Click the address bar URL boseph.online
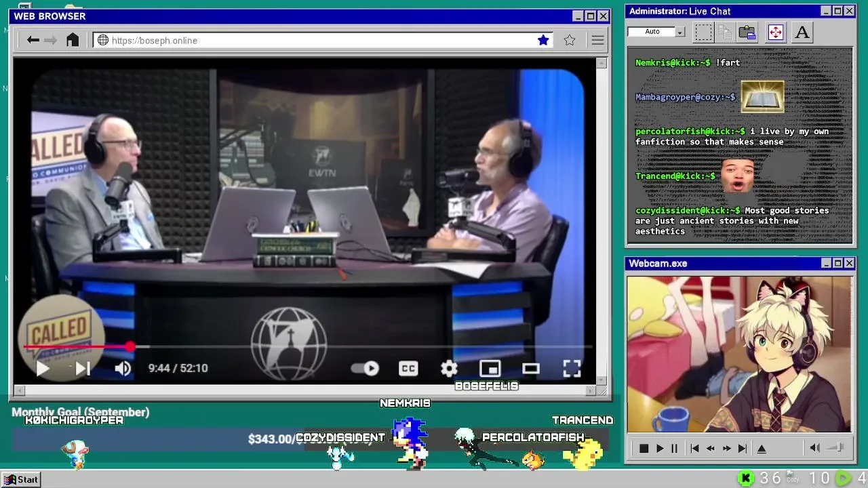Image resolution: width=868 pixels, height=488 pixels. (155, 41)
